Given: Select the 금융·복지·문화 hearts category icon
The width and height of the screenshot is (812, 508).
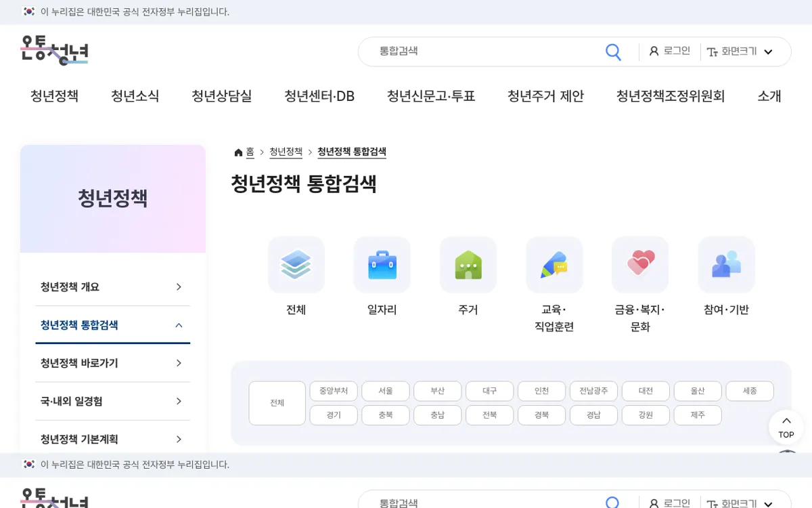Looking at the screenshot, I should 640,264.
